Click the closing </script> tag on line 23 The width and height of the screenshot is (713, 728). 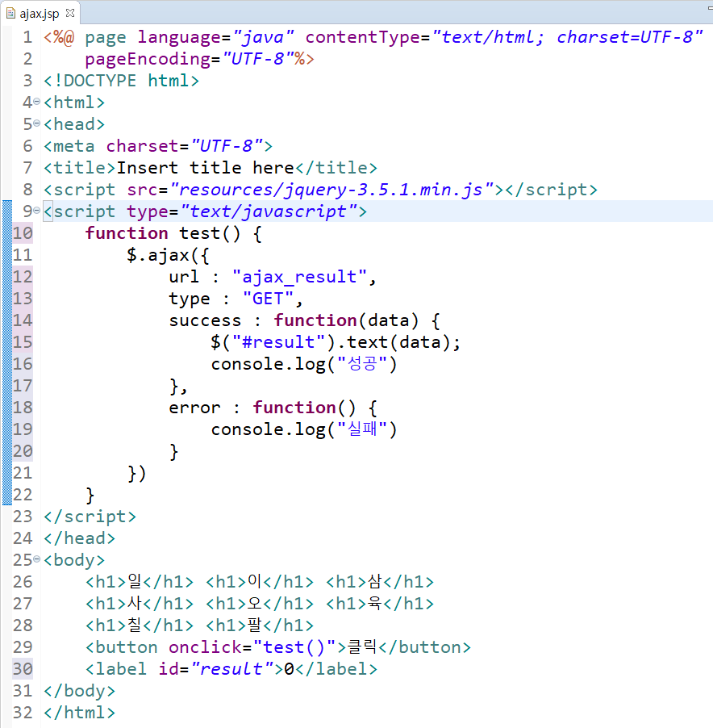[x=90, y=517]
